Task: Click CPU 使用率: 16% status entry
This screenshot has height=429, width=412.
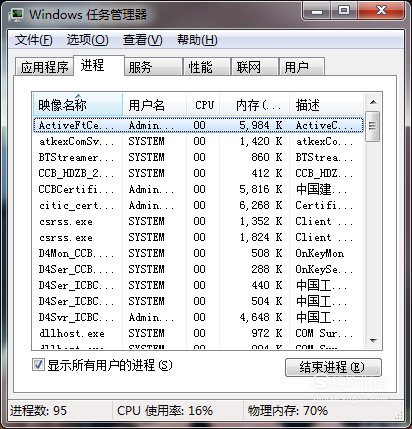Action: point(165,411)
